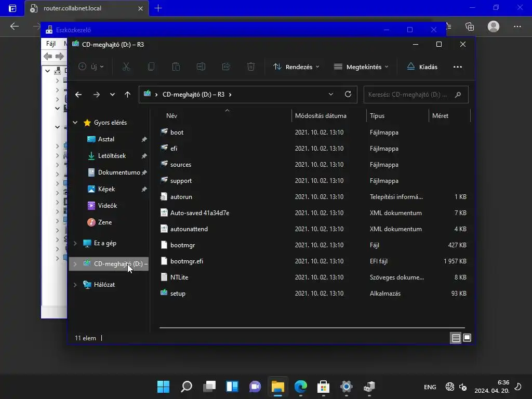The width and height of the screenshot is (532, 399).
Task: Expand the CD-meghajtó (D:) tree node
Action: (x=75, y=264)
